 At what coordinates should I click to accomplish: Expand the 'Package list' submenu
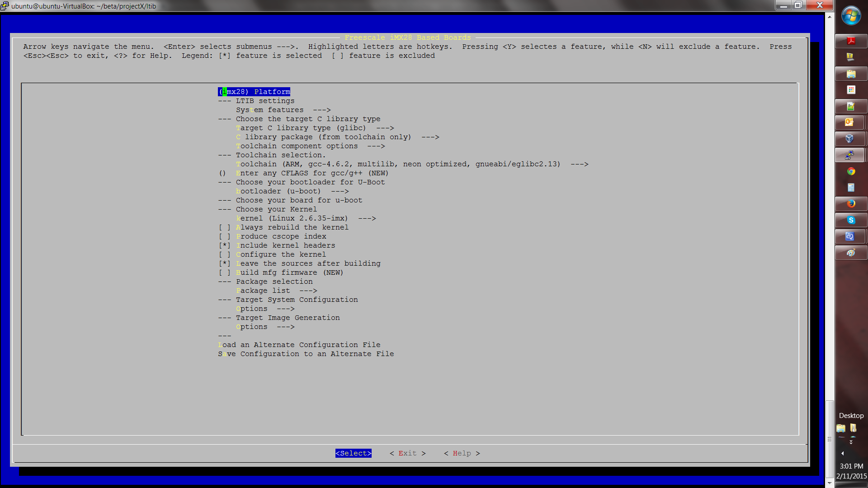276,291
